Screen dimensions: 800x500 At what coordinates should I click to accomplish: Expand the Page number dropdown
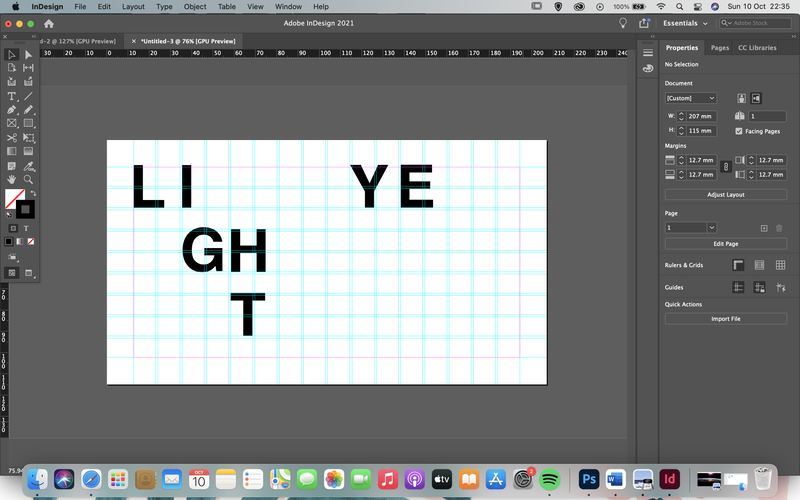click(711, 228)
